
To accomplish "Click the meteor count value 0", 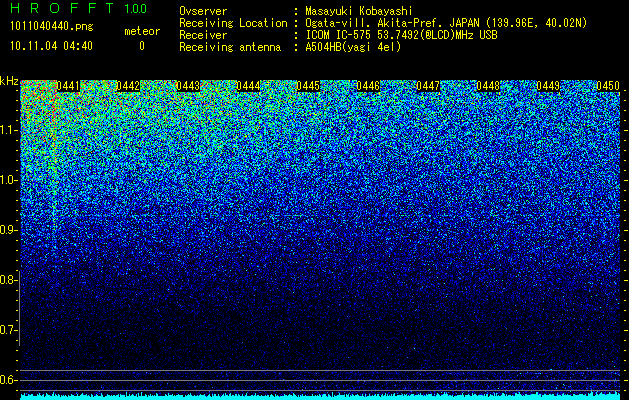I will (x=142, y=46).
